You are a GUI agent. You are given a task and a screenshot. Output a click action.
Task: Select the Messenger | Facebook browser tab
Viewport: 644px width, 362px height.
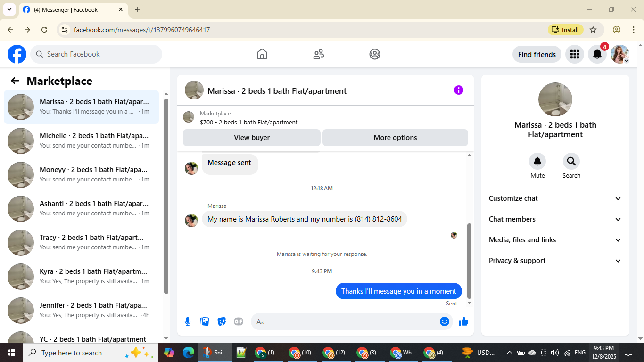pos(73,9)
